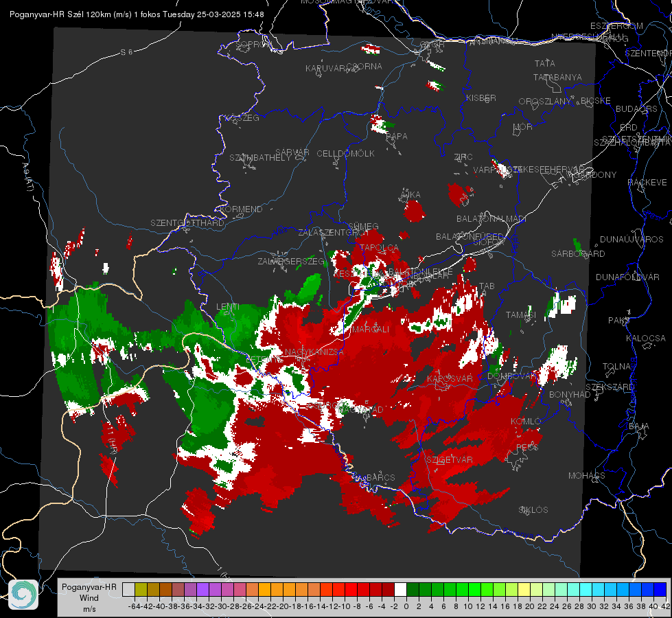
Task: Click the OROSZLANY city label
Action: pos(545,102)
